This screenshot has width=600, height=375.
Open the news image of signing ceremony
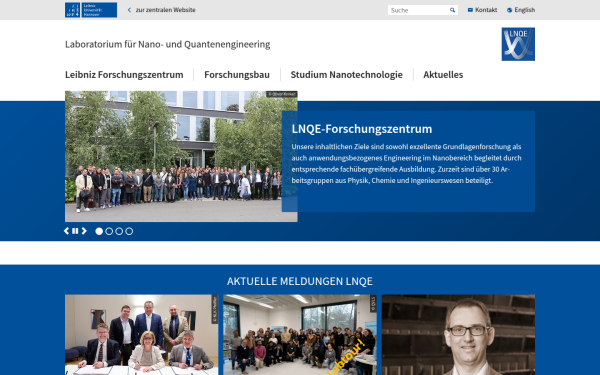142,335
